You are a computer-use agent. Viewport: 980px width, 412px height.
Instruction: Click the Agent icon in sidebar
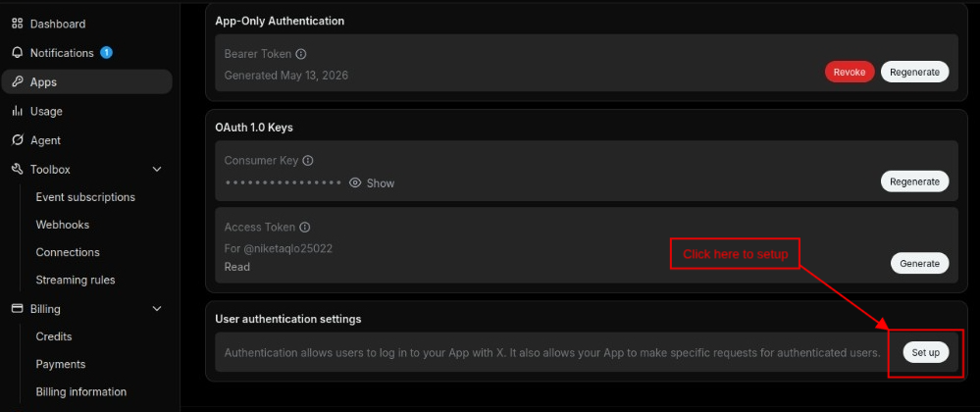pyautogui.click(x=18, y=140)
